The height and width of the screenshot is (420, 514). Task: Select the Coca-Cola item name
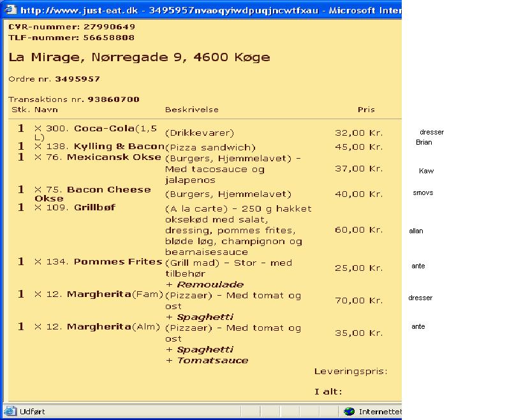(104, 129)
